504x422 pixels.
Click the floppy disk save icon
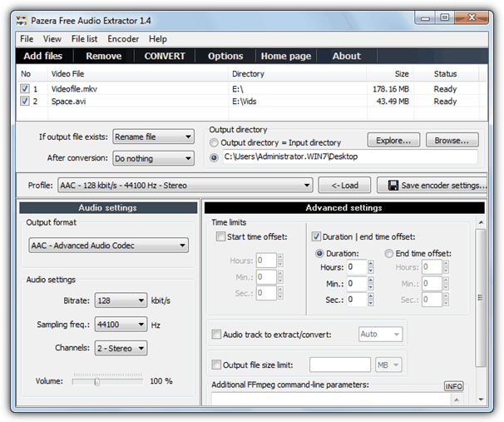click(393, 186)
